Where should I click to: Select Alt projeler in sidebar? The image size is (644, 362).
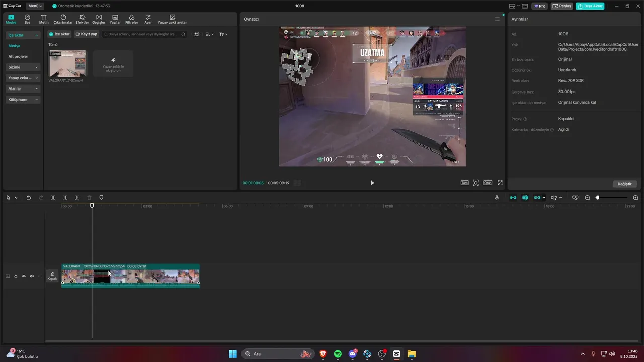click(18, 57)
